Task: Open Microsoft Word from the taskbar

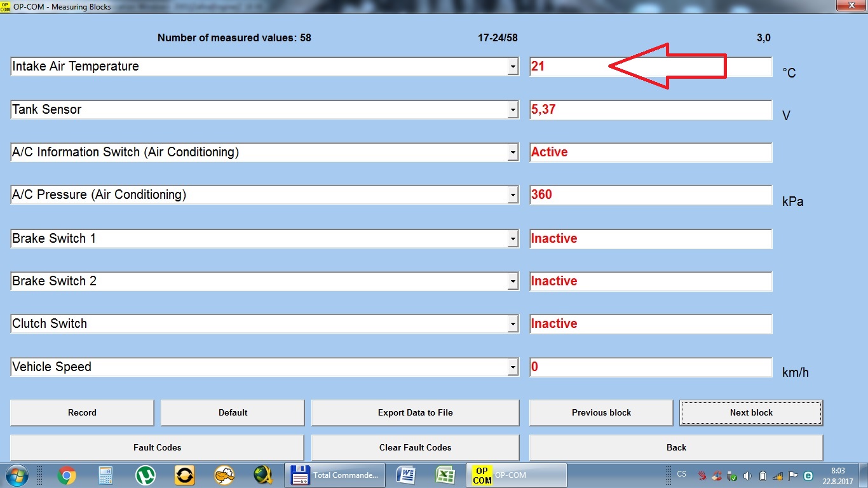Action: coord(405,475)
